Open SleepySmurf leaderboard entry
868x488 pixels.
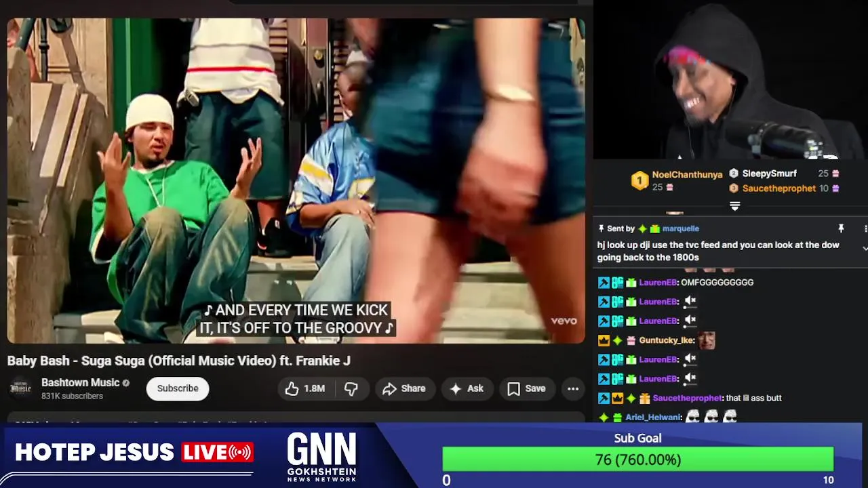770,174
